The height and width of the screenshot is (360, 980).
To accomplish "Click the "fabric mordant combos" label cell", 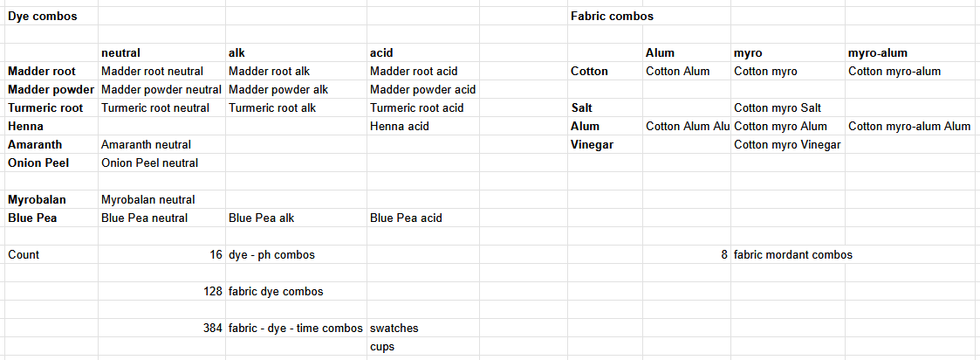I will [792, 255].
